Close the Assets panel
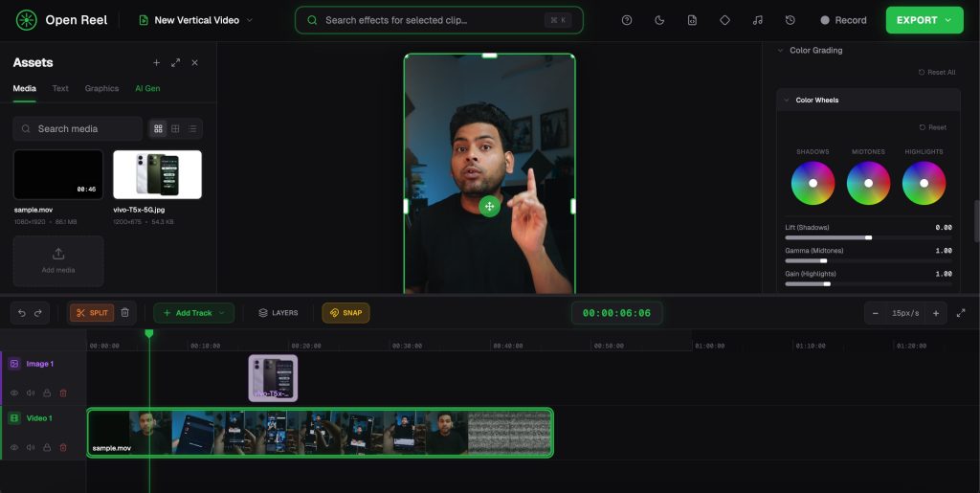Image resolution: width=980 pixels, height=493 pixels. (194, 62)
